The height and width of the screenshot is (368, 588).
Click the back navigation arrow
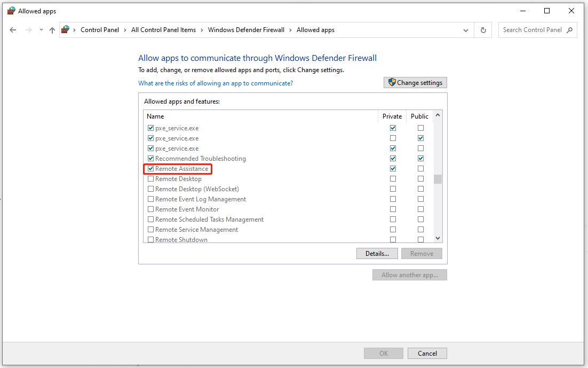point(13,30)
